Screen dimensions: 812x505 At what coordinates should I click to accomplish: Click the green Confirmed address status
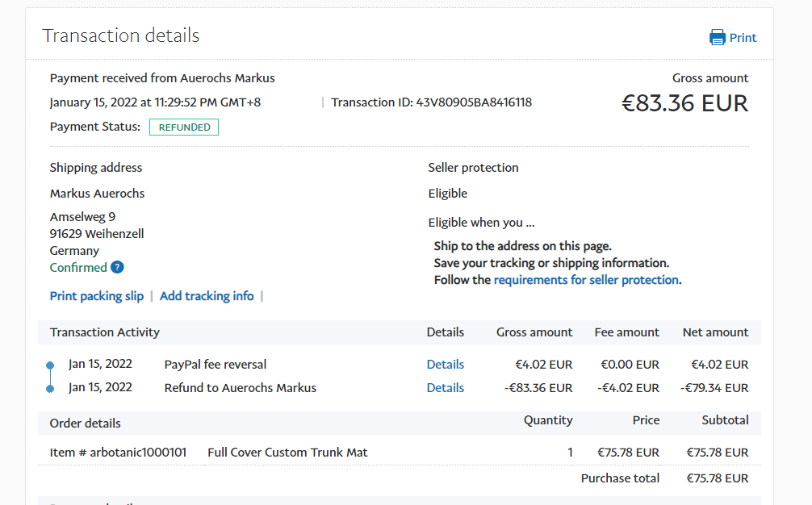tap(78, 268)
